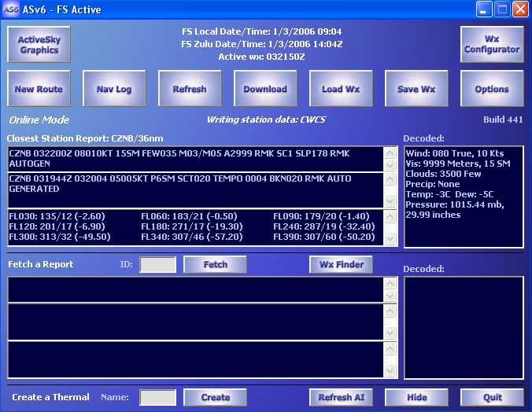This screenshot has width=532, height=412.
Task: Open the Wx Finder
Action: click(341, 264)
